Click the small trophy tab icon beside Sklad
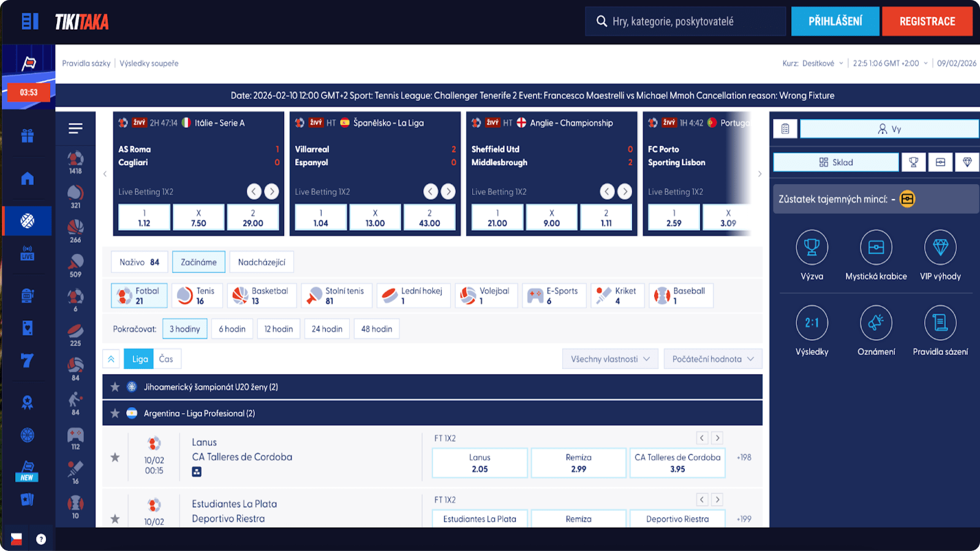Screen dimensions: 980x551 point(913,162)
